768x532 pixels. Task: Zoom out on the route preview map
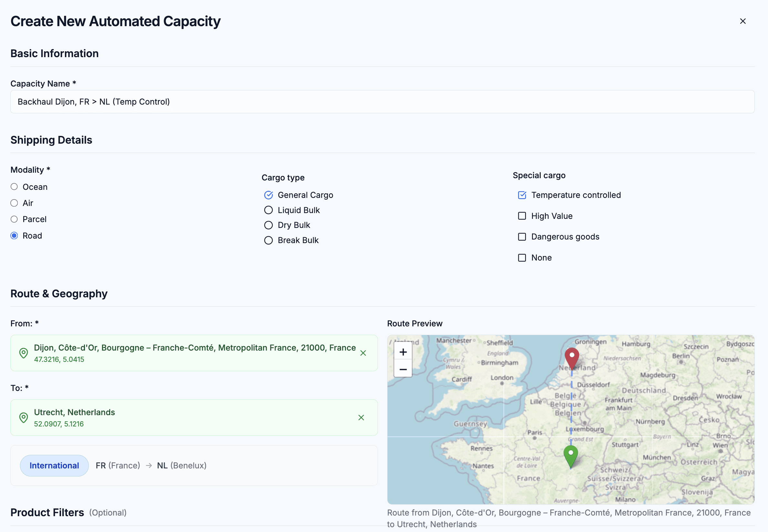403,369
